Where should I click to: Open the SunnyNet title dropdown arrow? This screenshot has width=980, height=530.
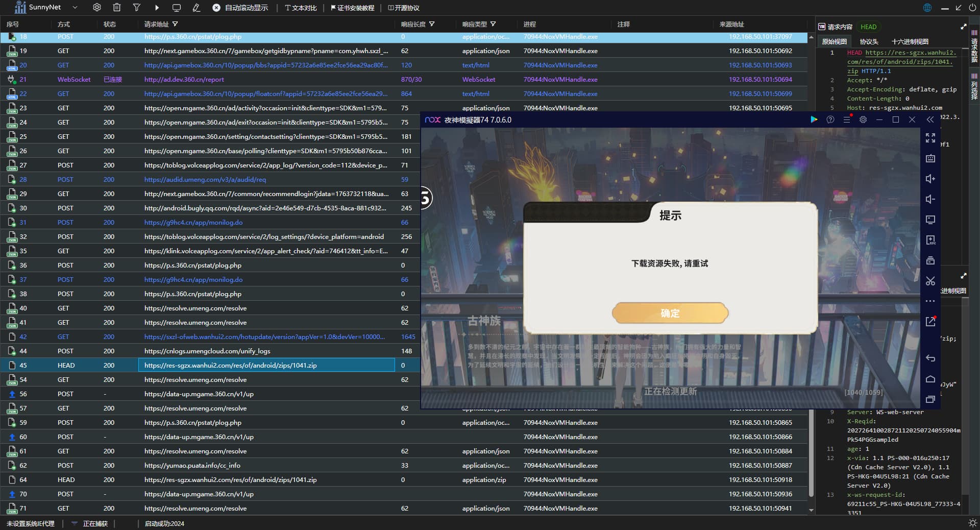[75, 8]
